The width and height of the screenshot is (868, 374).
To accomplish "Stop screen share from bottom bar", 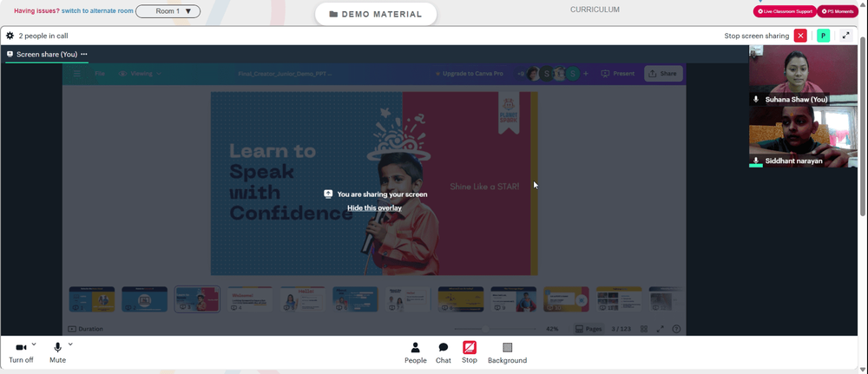I will (470, 352).
